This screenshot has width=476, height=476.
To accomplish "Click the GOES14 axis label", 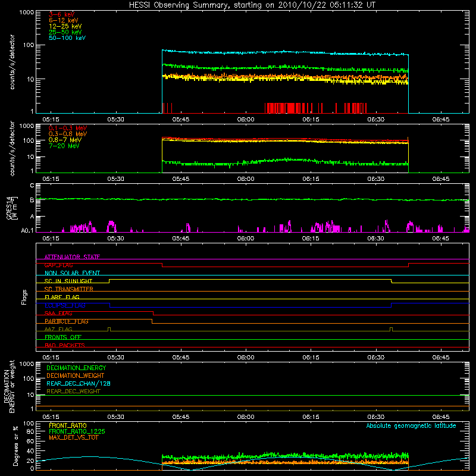I will coord(9,208).
